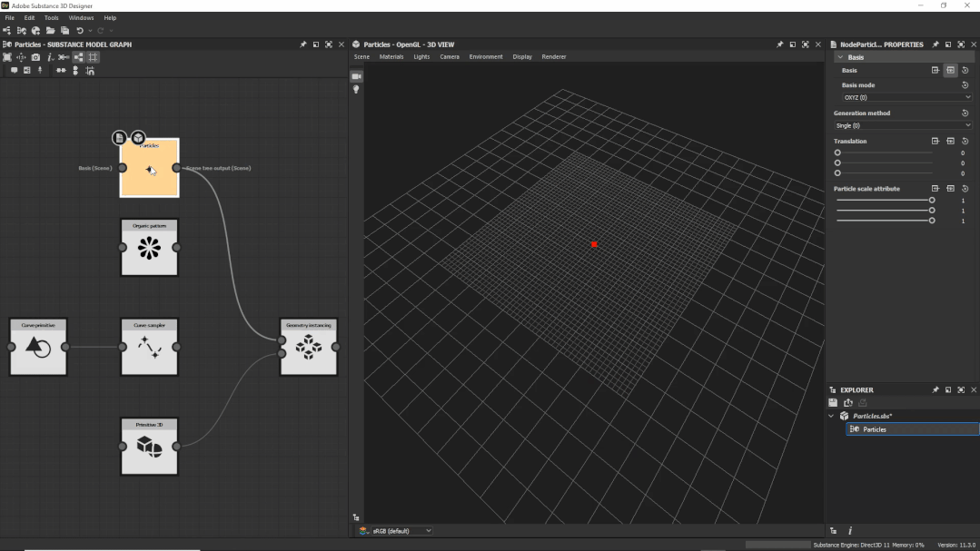Open the Renderer menu in 3D View

point(554,57)
